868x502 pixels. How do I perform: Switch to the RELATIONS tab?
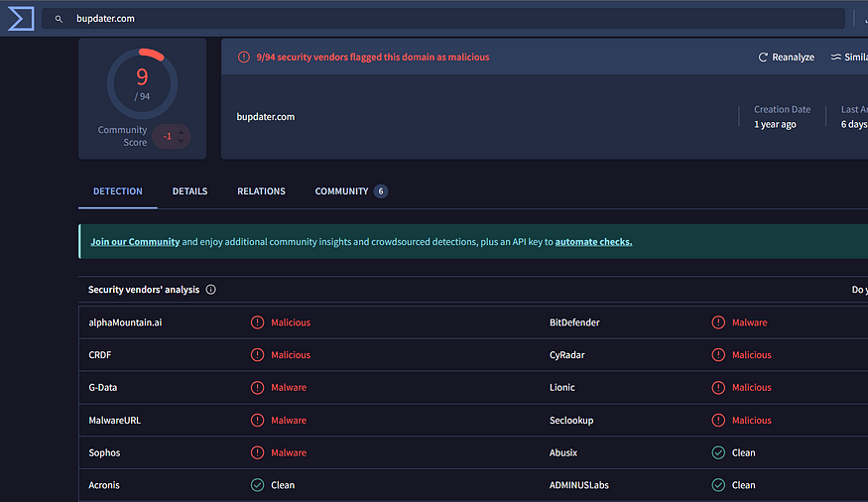(x=261, y=190)
